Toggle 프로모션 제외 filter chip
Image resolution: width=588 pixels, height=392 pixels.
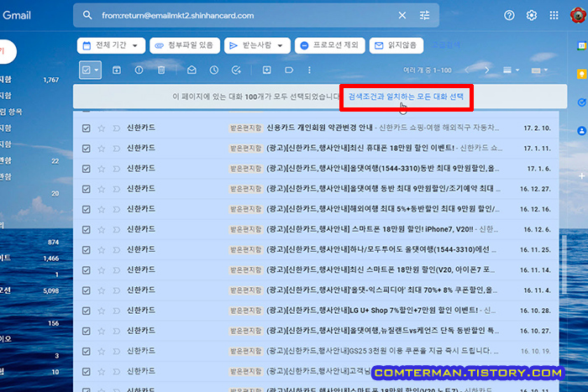pyautogui.click(x=329, y=45)
